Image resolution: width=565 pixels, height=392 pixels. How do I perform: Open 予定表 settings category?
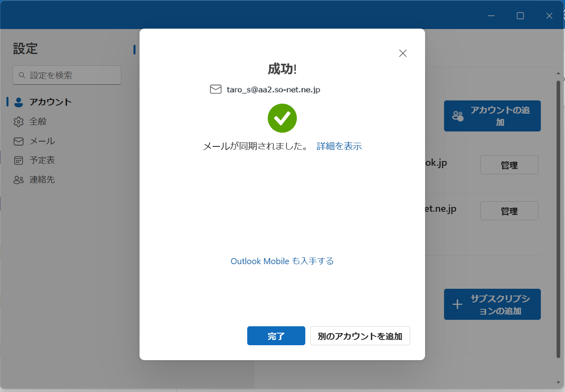pyautogui.click(x=42, y=160)
